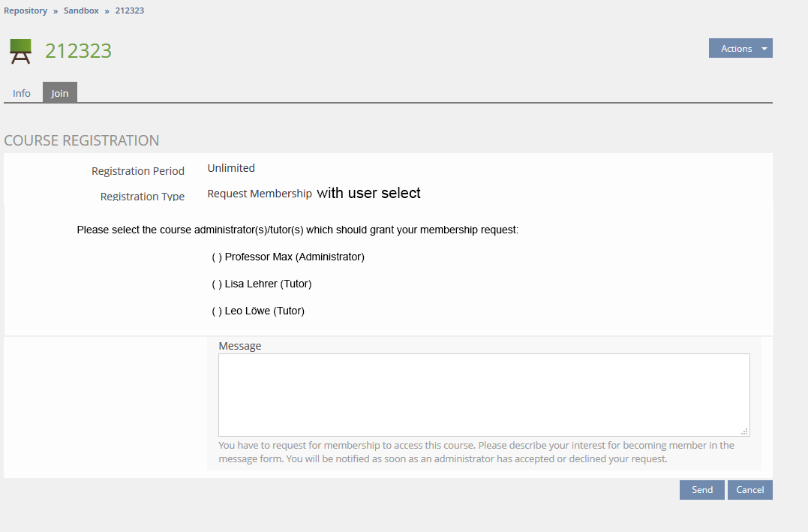Select Professor Max (Administrator) option
Image resolution: width=808 pixels, height=532 pixels.
[x=217, y=257]
